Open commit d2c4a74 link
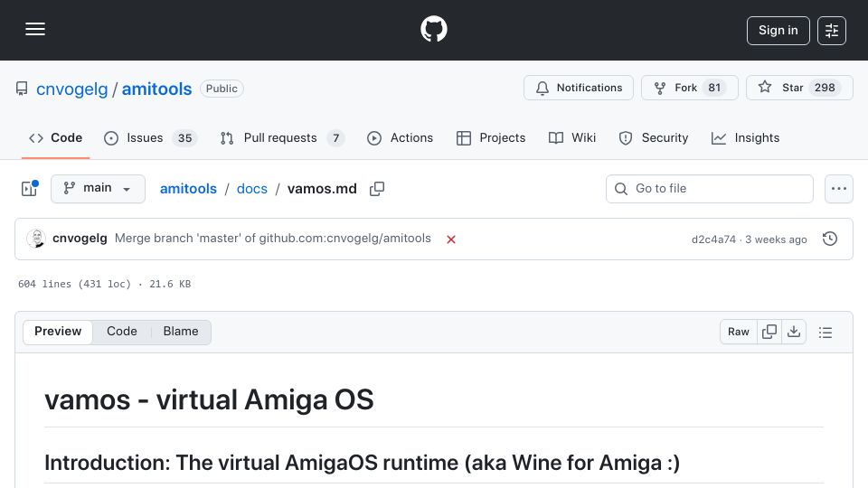This screenshot has width=868, height=488. (x=713, y=239)
